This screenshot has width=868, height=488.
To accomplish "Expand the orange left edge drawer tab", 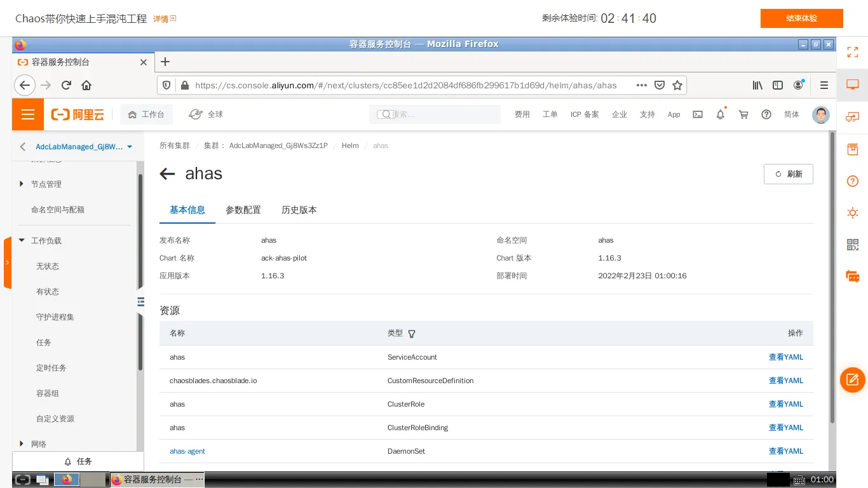I will click(7, 262).
